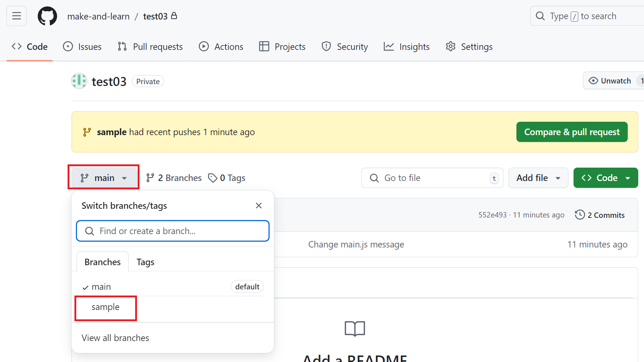Open the make-and-learn owner link
The image size is (644, 362).
[x=98, y=16]
